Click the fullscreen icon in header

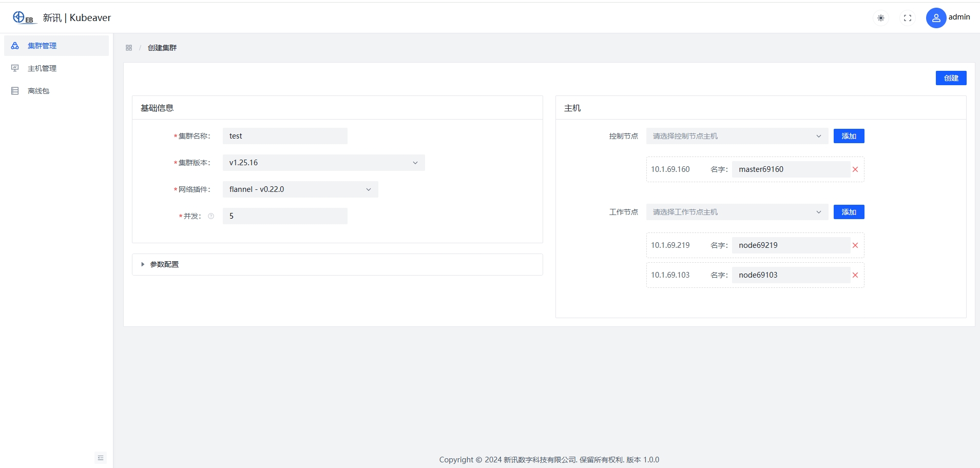[x=908, y=18]
